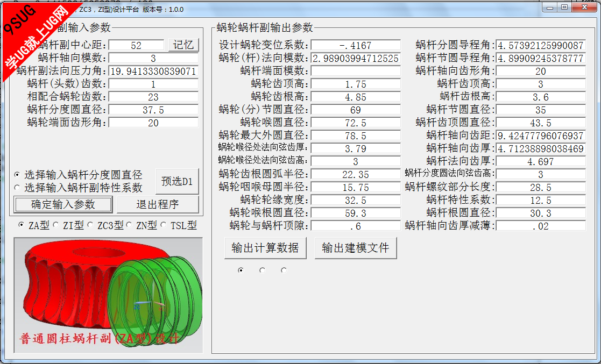Click the 蜗轮与蜗杆顶隙 value .6
Image resolution: width=601 pixels, height=364 pixels.
tap(356, 226)
